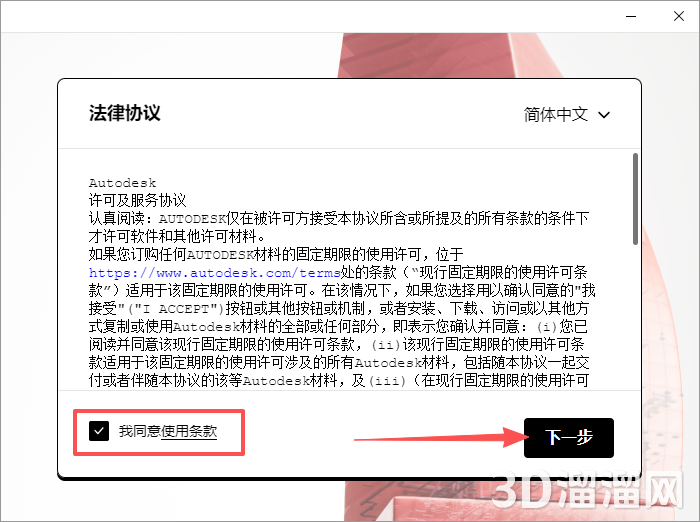Close the installer window

pos(679,17)
